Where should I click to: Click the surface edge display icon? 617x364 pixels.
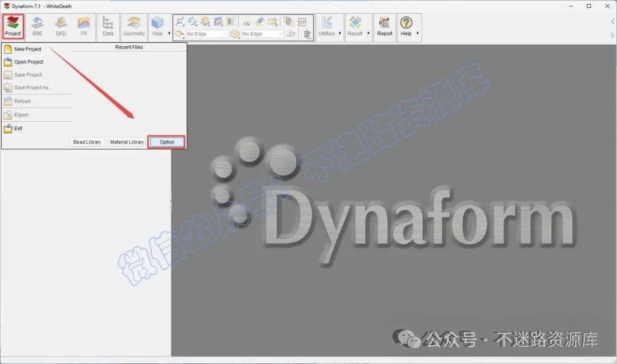coord(179,34)
